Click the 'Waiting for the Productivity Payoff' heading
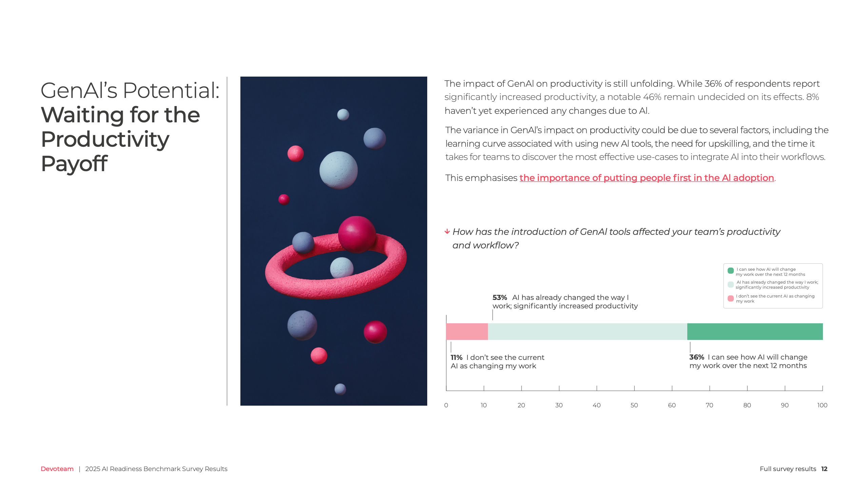The image size is (868, 488). click(120, 139)
